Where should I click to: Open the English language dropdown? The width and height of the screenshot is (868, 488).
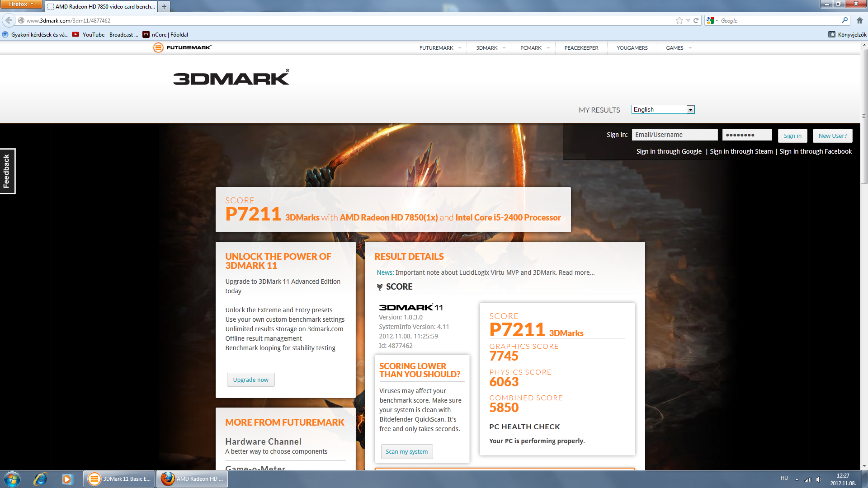(x=663, y=109)
